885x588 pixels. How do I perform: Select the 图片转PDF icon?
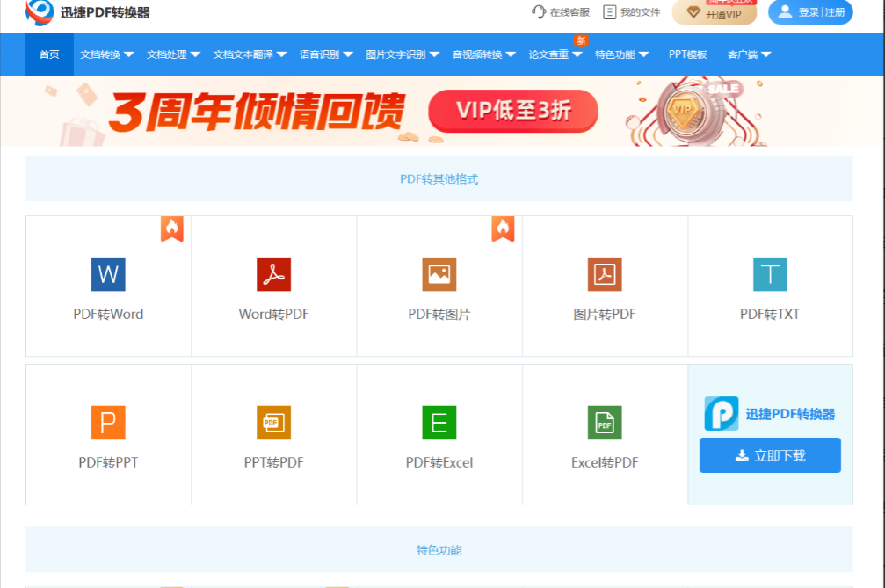pos(605,274)
